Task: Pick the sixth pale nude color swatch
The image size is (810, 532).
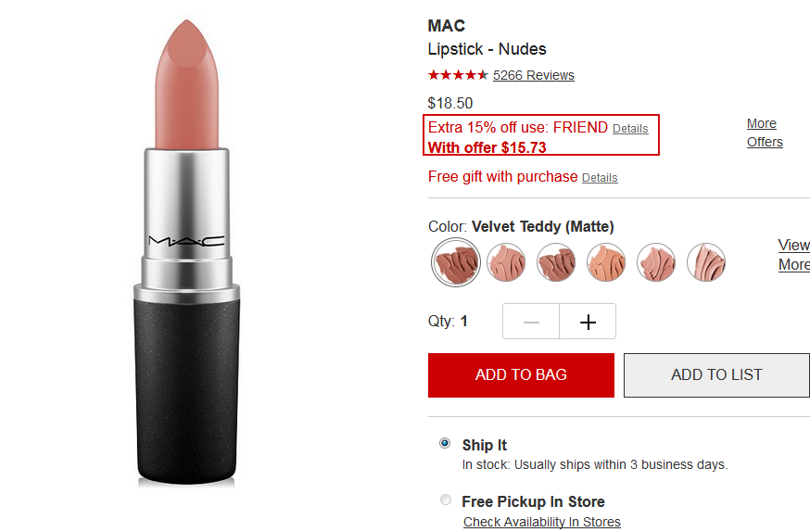Action: click(706, 262)
